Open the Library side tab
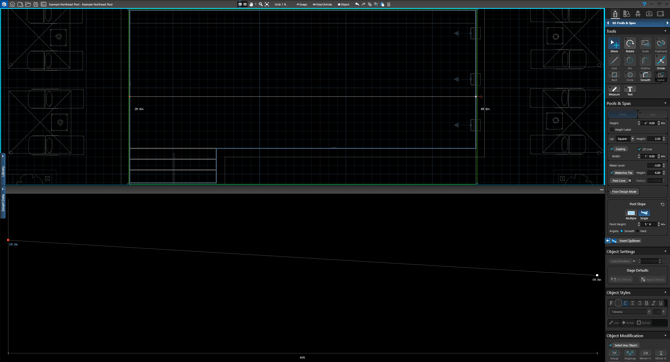This screenshot has width=670, height=362. (3, 170)
